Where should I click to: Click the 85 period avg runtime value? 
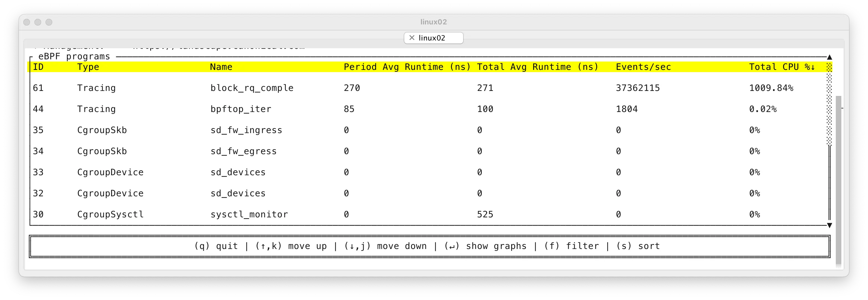pos(349,109)
